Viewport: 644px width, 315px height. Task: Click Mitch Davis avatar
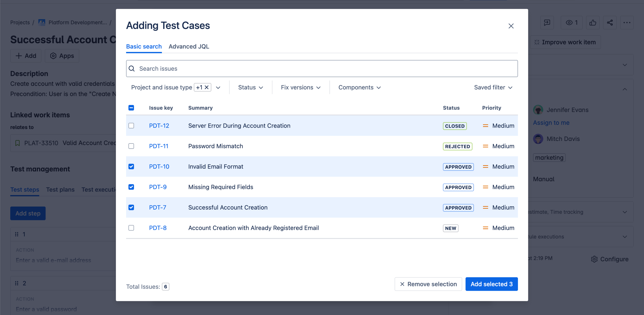[538, 139]
